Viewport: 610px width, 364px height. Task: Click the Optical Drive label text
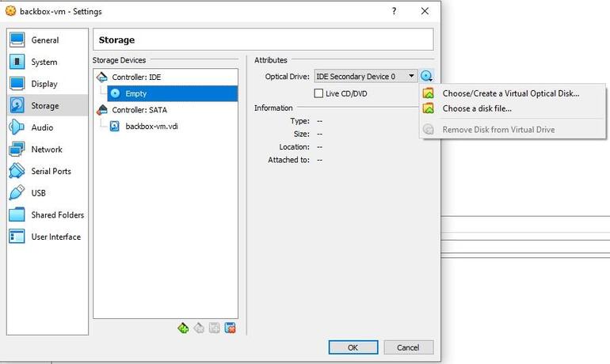[x=287, y=77]
